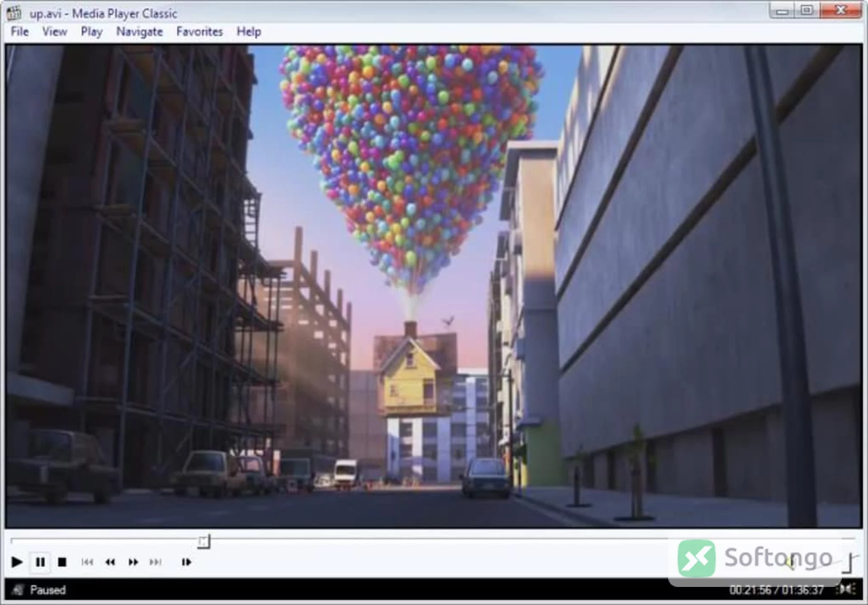Screen dimensions: 868x605
Task: Click the video display area
Action: click(x=434, y=286)
